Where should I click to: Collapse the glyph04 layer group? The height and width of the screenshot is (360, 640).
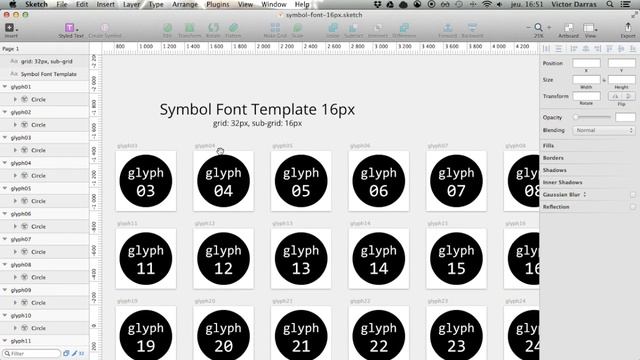pyautogui.click(x=5, y=163)
